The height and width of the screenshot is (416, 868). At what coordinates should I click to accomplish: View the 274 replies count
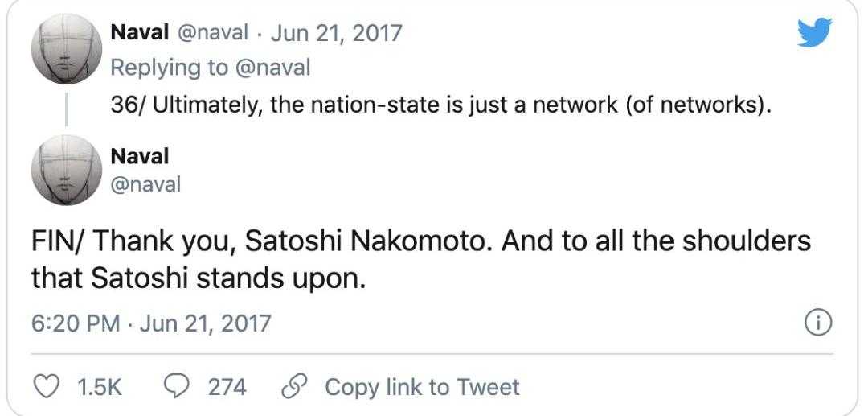(227, 387)
